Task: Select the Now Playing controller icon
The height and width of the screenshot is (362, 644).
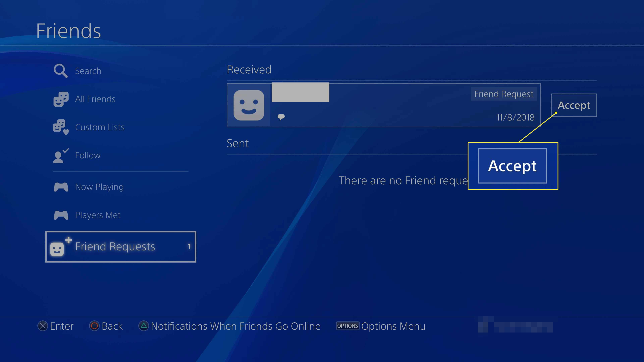Action: click(61, 187)
